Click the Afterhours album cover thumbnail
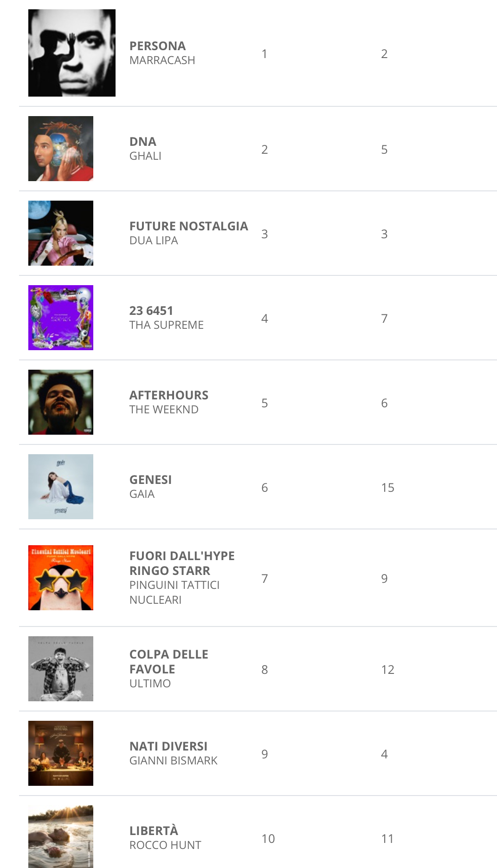 click(61, 402)
